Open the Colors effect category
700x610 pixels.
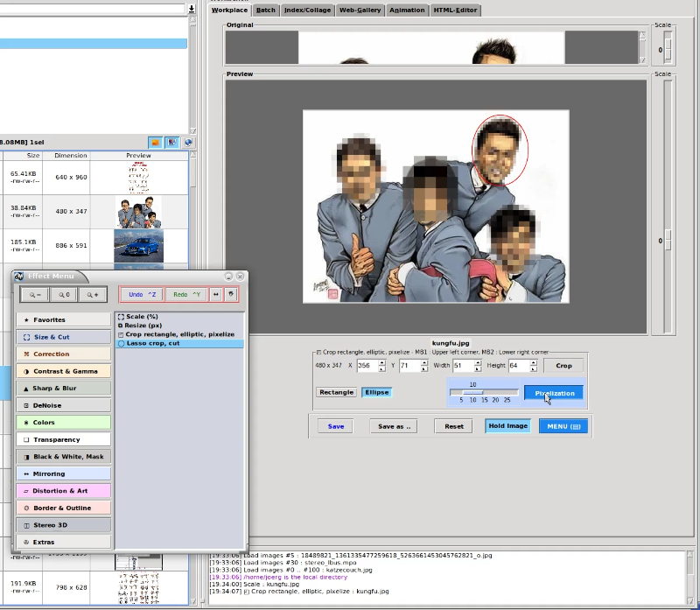coord(63,423)
